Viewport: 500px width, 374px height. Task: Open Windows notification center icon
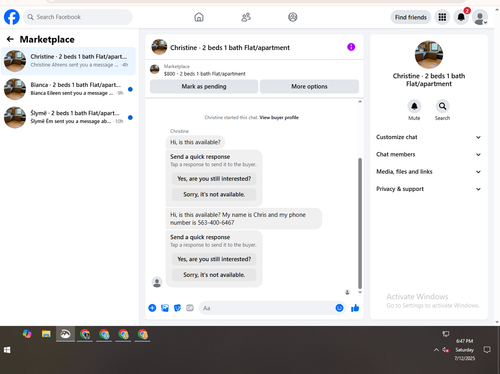click(x=487, y=350)
